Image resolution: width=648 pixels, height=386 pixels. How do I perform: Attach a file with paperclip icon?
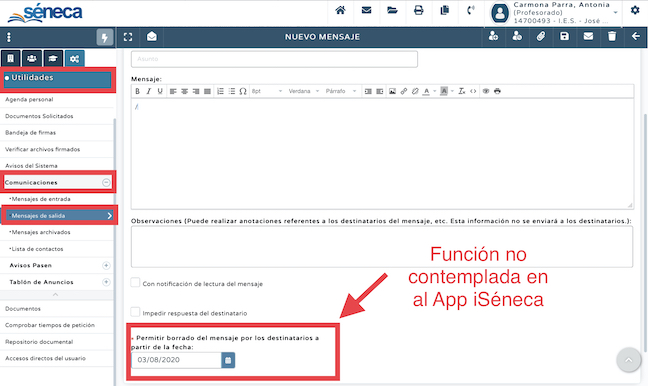coord(541,36)
